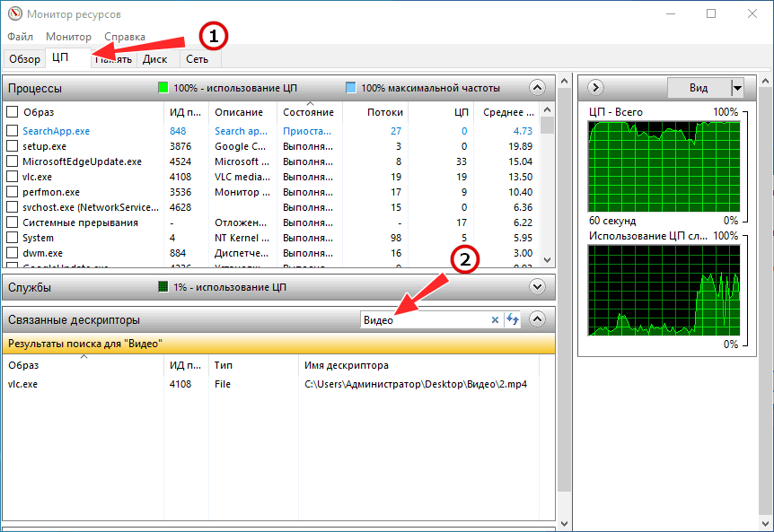Click the Resource Monitor app icon in title bar
This screenshot has width=774, height=532.
pyautogui.click(x=13, y=14)
